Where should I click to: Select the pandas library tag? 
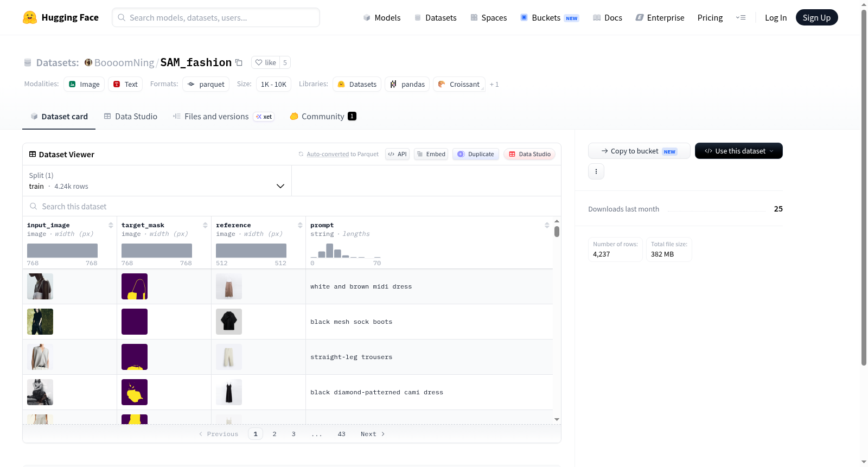pyautogui.click(x=407, y=84)
